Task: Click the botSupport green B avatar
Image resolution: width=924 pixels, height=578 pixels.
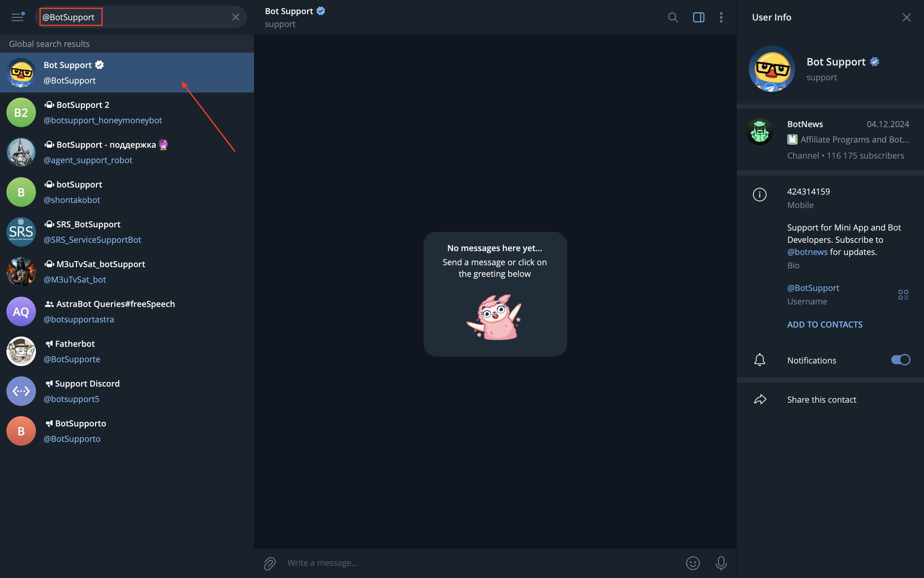Action: coord(21,192)
